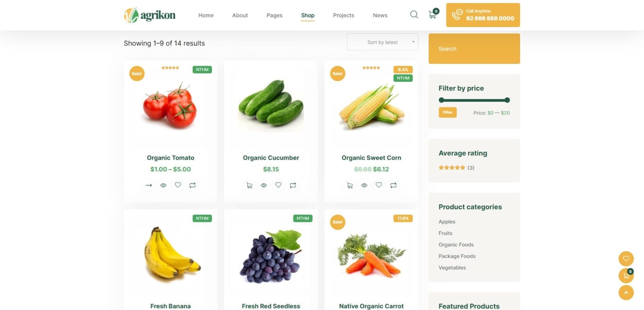Add Organic Sweet Corn to wishlist heart
Viewport: 644px width, 310px height.
[379, 185]
